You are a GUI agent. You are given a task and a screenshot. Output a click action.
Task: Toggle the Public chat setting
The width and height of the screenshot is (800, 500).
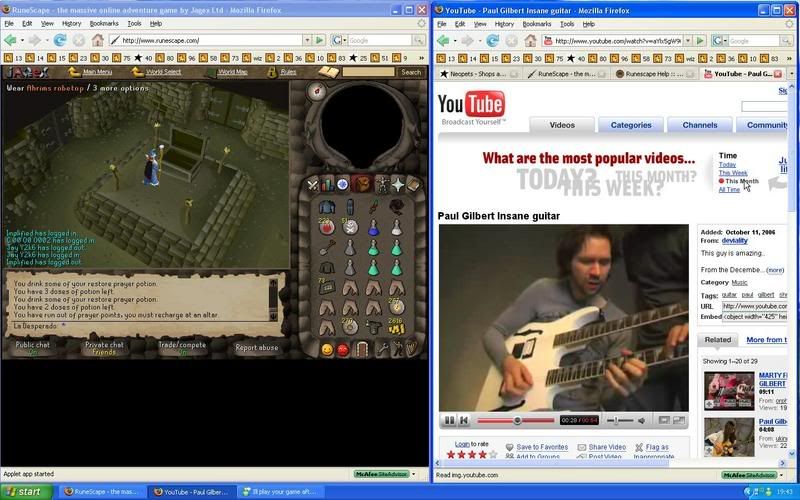pos(33,347)
